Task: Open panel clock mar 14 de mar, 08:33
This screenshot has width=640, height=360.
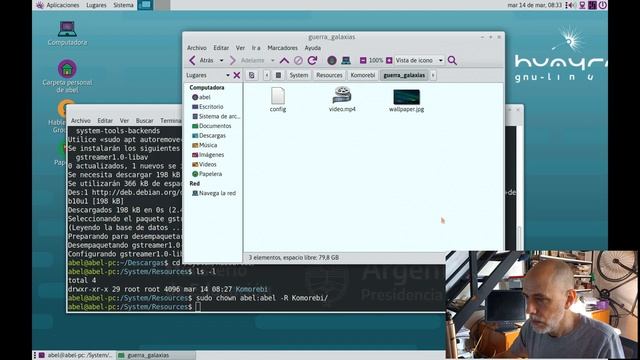Action: 535,5
